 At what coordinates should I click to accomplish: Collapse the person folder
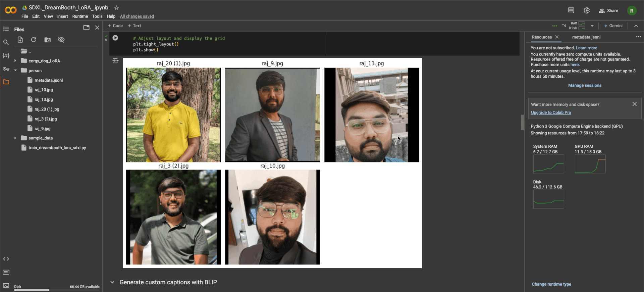[15, 71]
